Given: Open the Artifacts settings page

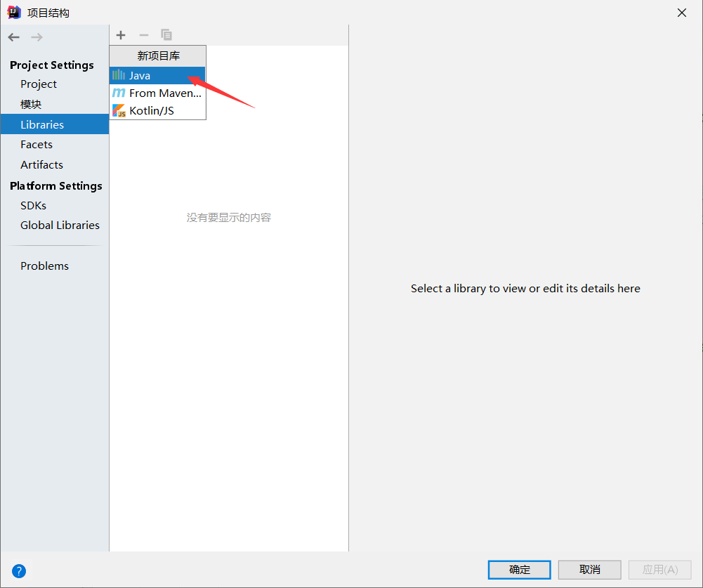Looking at the screenshot, I should click(x=41, y=164).
